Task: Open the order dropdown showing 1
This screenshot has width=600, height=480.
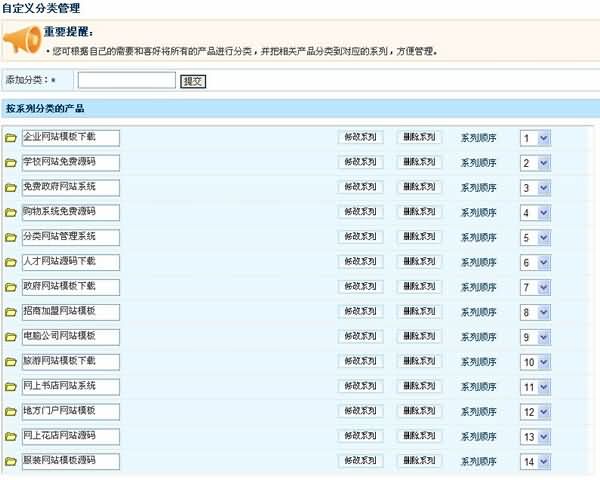Action: (x=535, y=138)
